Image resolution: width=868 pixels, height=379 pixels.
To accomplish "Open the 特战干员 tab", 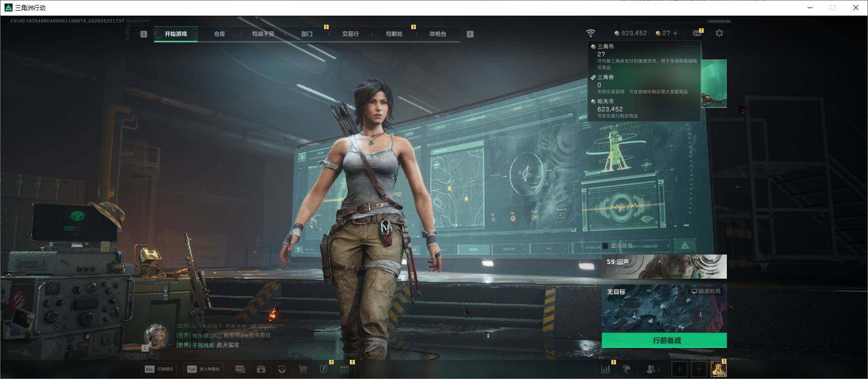I will 263,34.
